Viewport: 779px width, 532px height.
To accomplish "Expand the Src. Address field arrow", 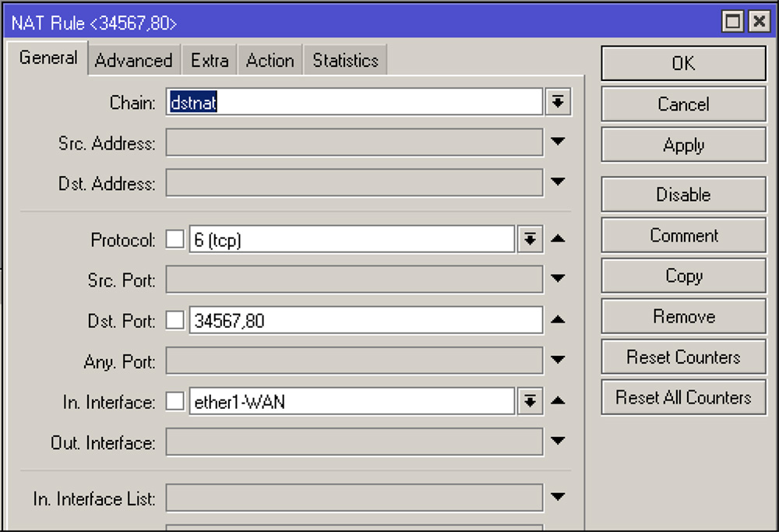I will point(557,142).
